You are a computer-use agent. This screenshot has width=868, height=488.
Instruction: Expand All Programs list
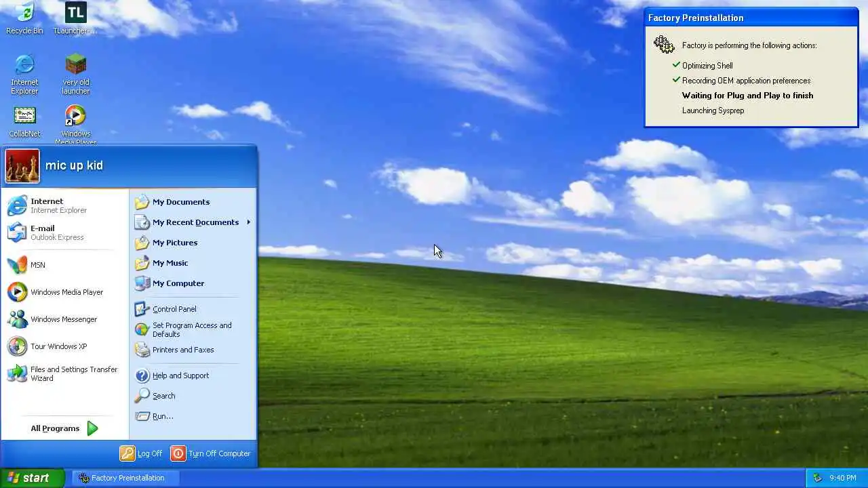point(64,428)
